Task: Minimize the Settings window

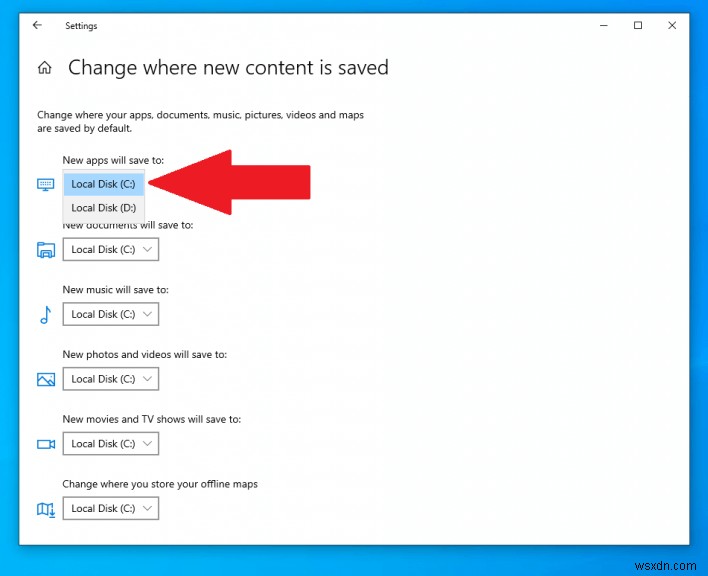Action: [x=604, y=25]
